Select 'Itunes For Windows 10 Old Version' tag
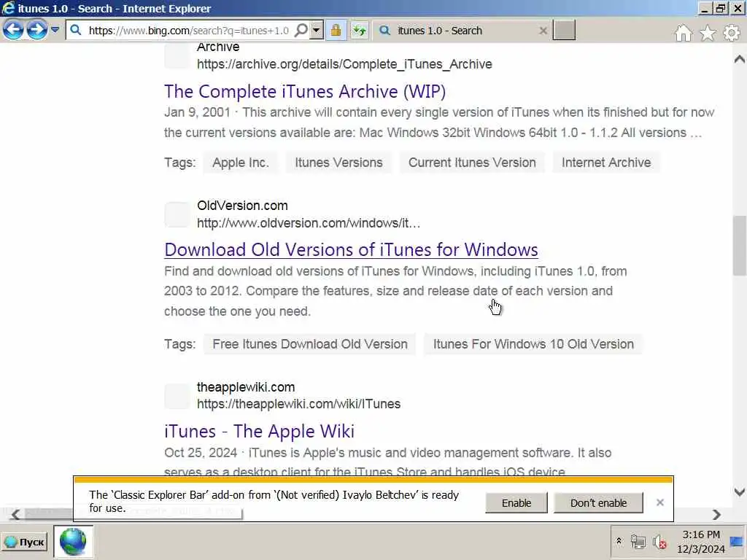 [533, 344]
